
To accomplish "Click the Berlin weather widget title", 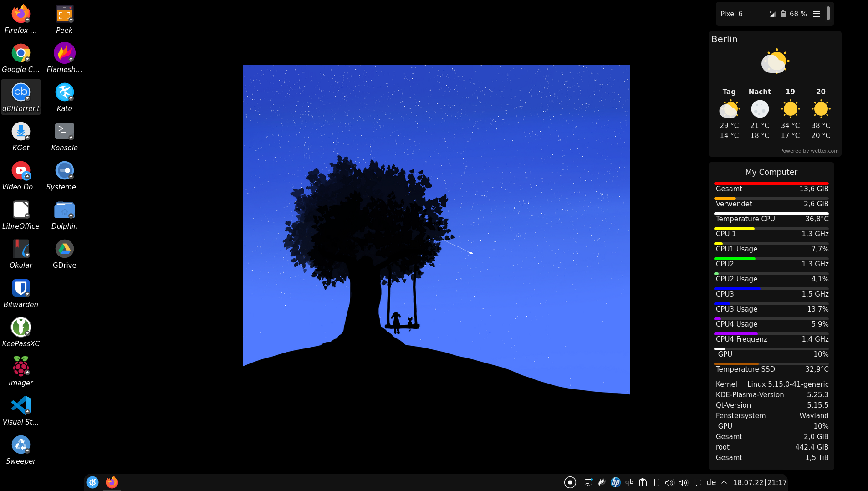I will tap(724, 39).
